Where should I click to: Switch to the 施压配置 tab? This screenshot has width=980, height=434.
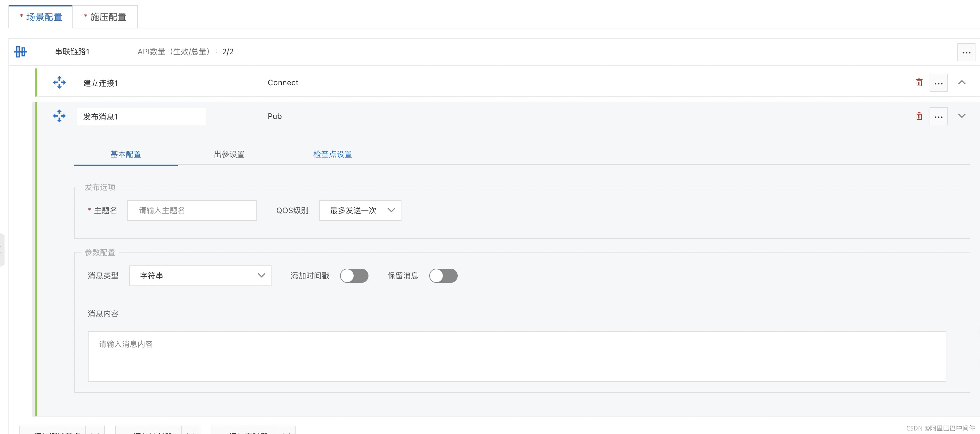pyautogui.click(x=105, y=17)
